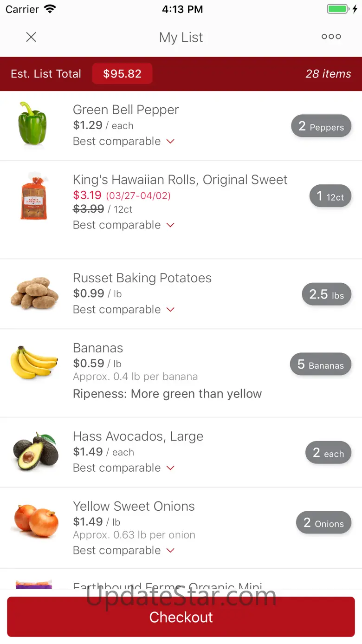Image resolution: width=362 pixels, height=644 pixels.
Task: Open the three-dot more options menu
Action: click(x=331, y=37)
